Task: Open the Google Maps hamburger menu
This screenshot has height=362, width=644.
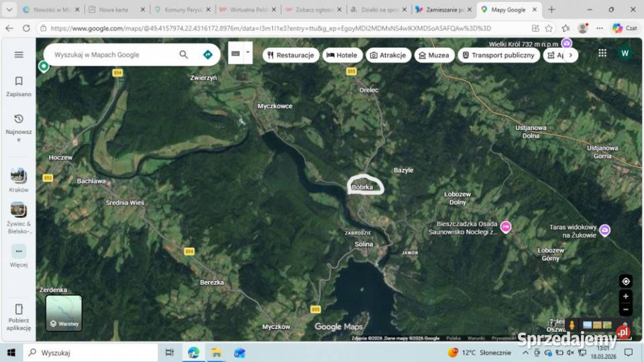Action: point(19,54)
